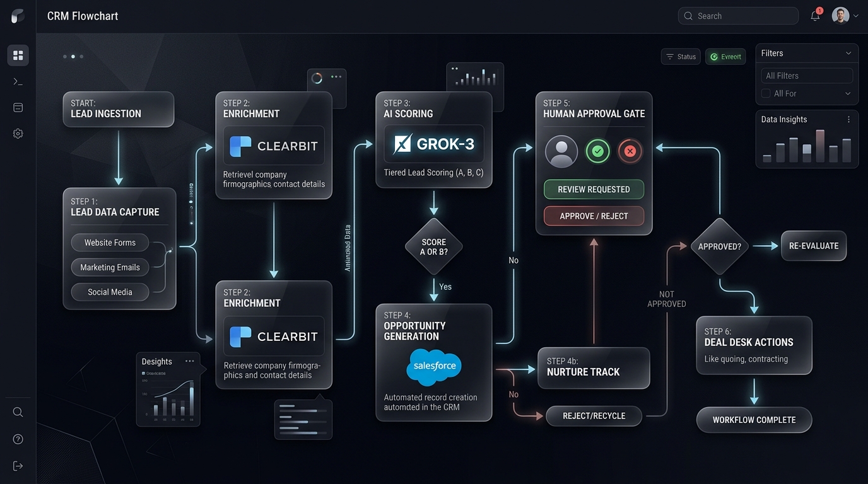This screenshot has width=868, height=484.
Task: Select the Reject/Recycle node
Action: (x=594, y=416)
